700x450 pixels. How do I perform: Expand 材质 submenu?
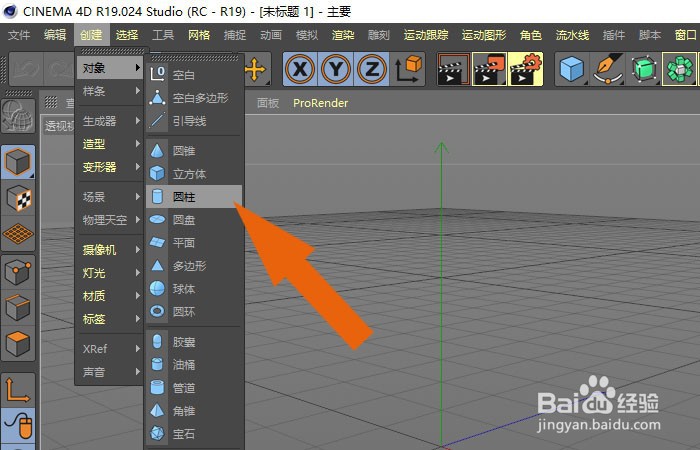[x=110, y=296]
